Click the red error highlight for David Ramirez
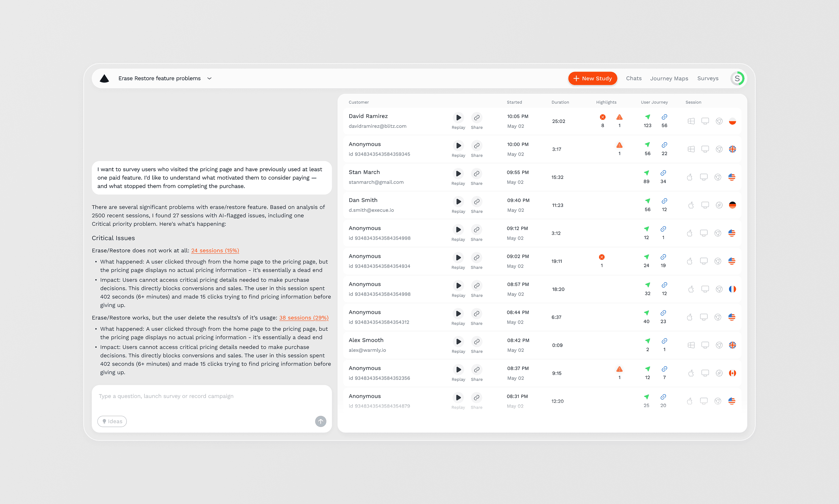Screen dimensions: 839x504 tap(602, 117)
